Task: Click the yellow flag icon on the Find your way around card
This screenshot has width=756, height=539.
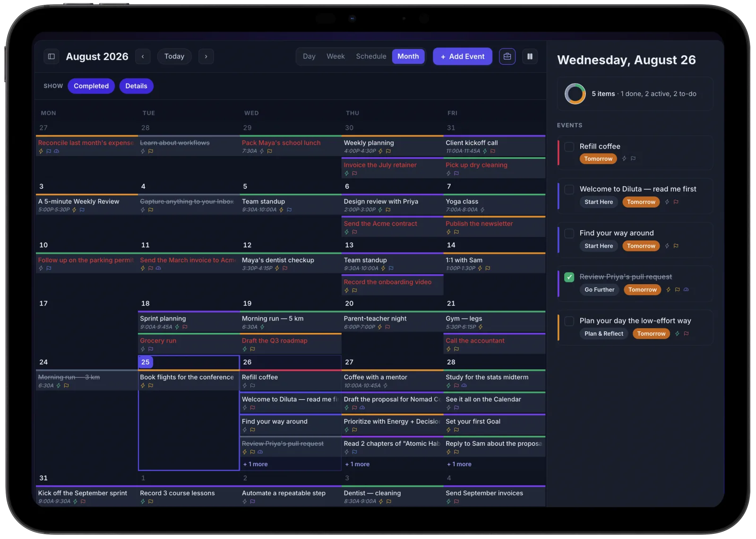Action: pyautogui.click(x=676, y=246)
